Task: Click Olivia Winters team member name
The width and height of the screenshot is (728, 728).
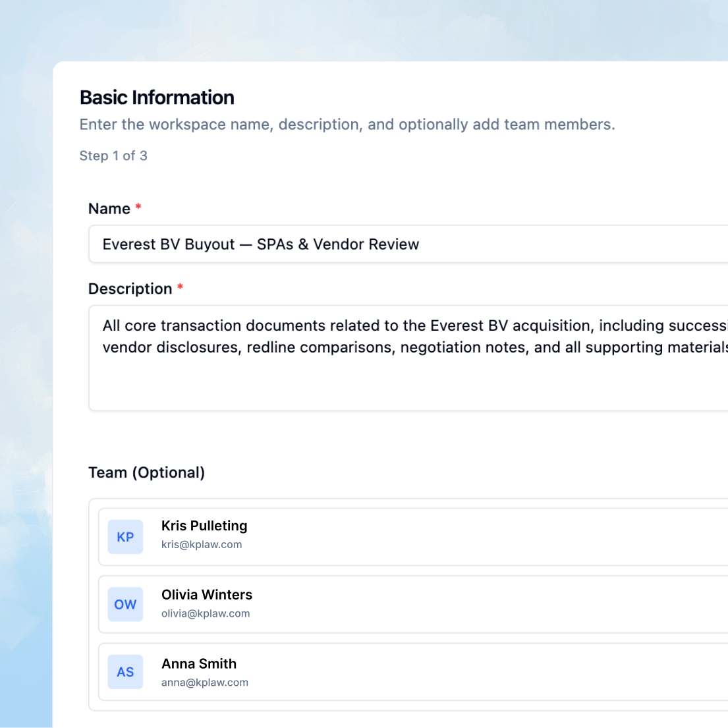Action: click(x=207, y=595)
